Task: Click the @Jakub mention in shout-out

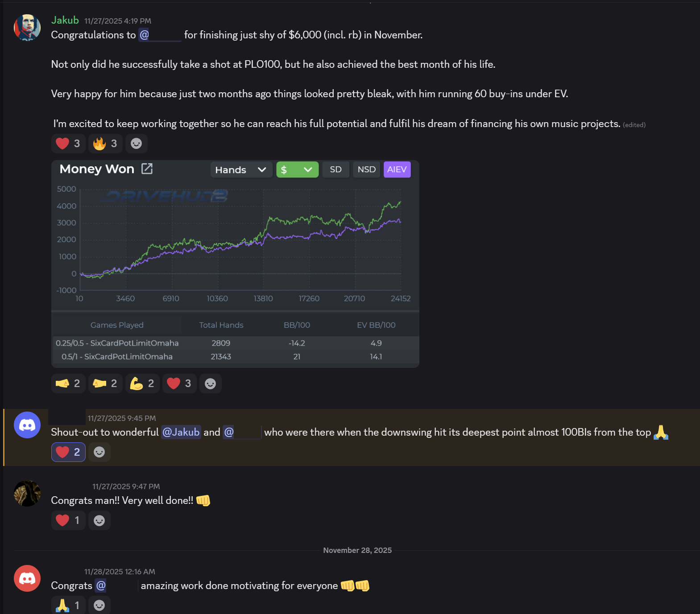Action: (181, 432)
